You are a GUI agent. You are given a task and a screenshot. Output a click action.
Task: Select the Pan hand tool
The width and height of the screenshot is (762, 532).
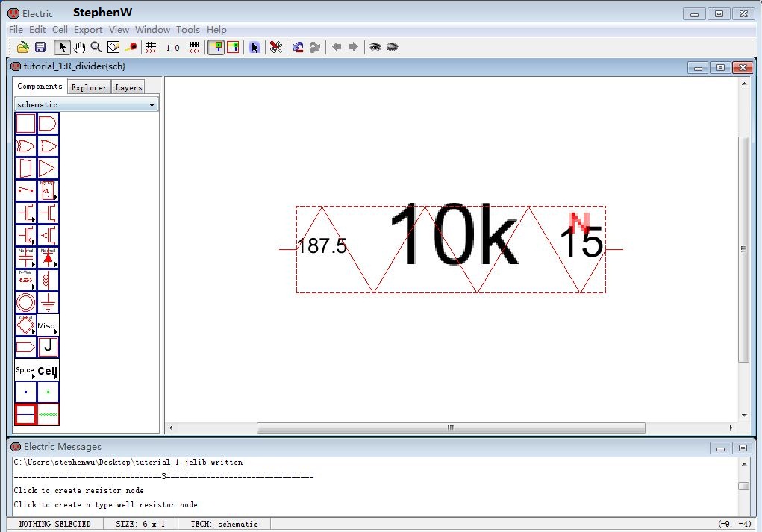tap(79, 47)
